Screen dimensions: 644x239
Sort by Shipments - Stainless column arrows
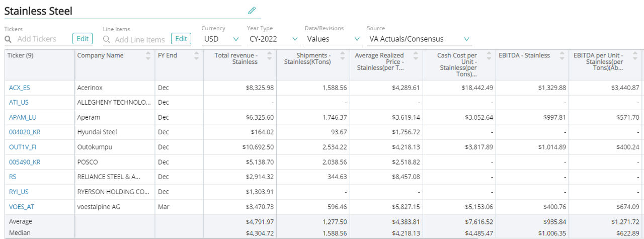pyautogui.click(x=343, y=55)
